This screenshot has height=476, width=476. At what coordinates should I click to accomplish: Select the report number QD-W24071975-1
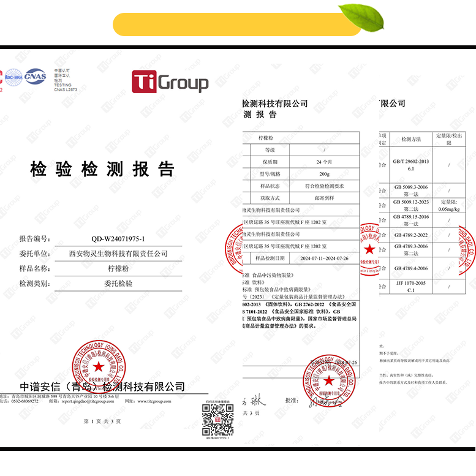tap(118, 239)
